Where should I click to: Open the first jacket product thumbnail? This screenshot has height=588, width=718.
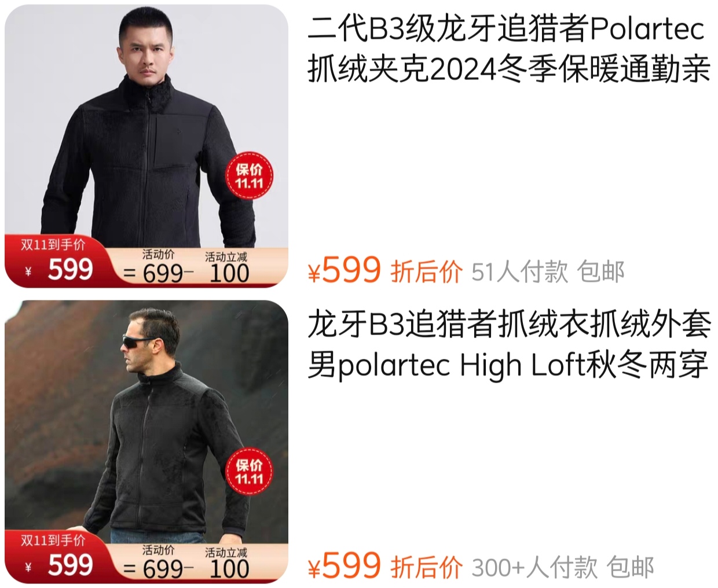(x=146, y=146)
